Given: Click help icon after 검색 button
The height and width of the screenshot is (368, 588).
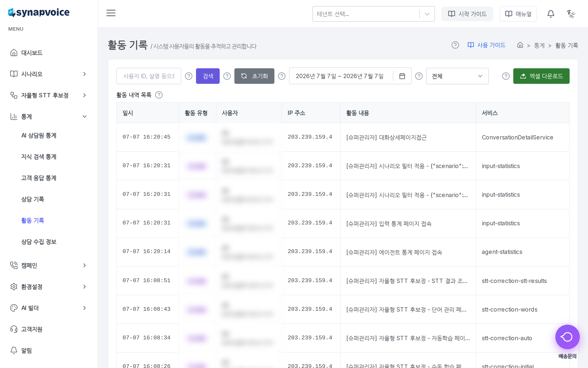Looking at the screenshot, I should click(x=227, y=76).
